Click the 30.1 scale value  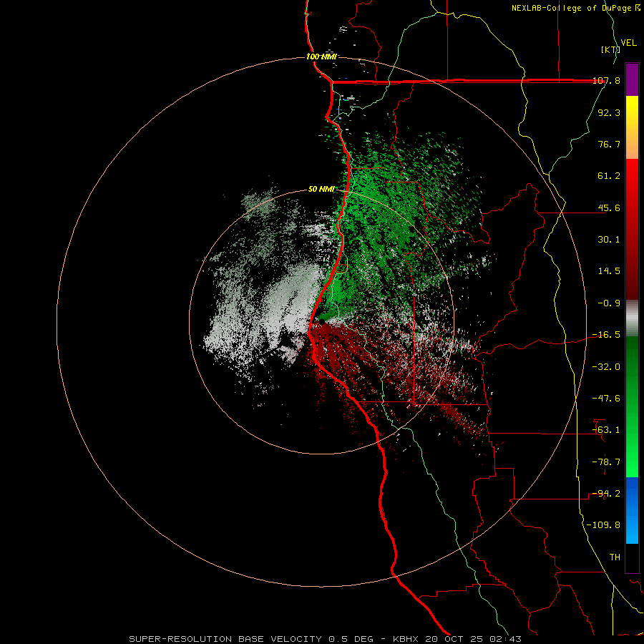pyautogui.click(x=609, y=240)
